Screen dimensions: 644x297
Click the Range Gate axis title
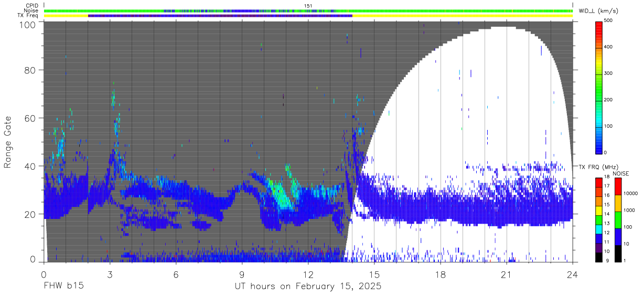tap(8, 142)
